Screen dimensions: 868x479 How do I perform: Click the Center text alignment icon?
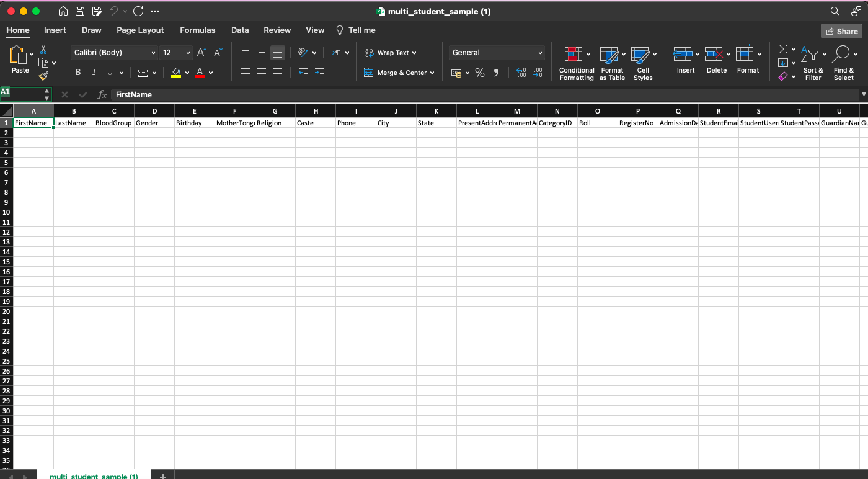tap(262, 73)
